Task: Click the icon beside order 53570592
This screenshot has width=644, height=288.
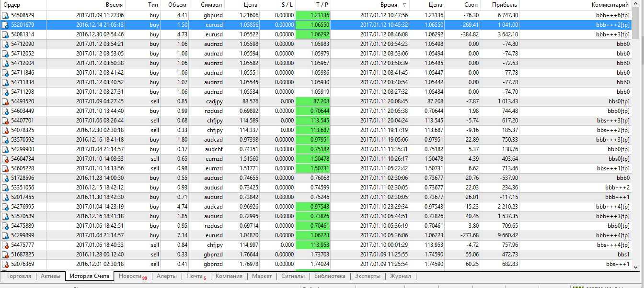Action: [5, 140]
